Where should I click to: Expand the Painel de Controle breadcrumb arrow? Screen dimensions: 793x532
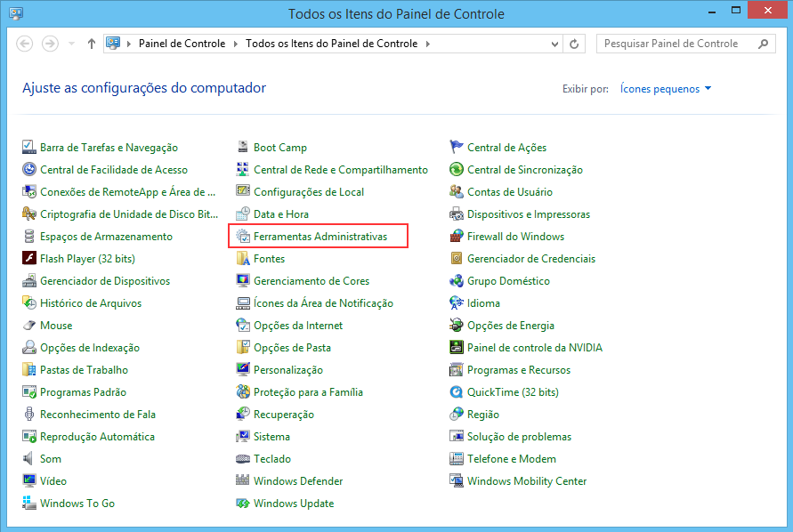pyautogui.click(x=236, y=44)
